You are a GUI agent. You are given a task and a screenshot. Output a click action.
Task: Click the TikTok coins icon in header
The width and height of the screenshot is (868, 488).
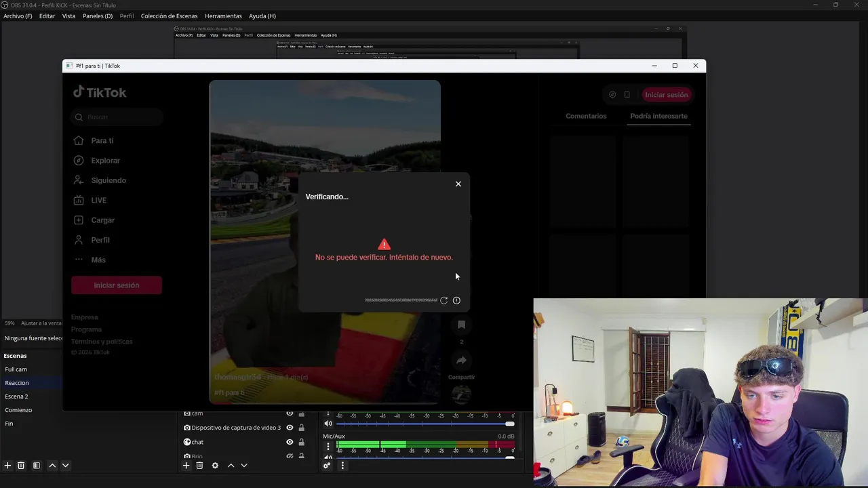pos(612,95)
